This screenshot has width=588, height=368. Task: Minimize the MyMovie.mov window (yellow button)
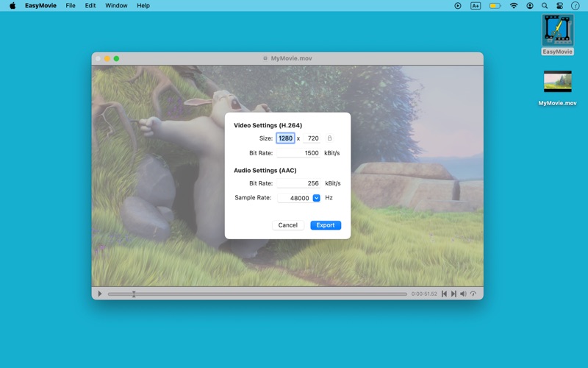click(107, 59)
